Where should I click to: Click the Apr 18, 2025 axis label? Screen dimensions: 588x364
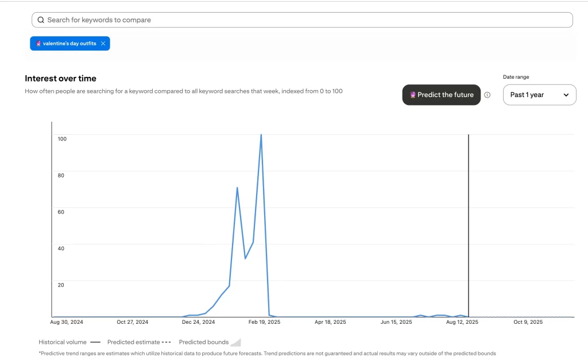point(330,322)
